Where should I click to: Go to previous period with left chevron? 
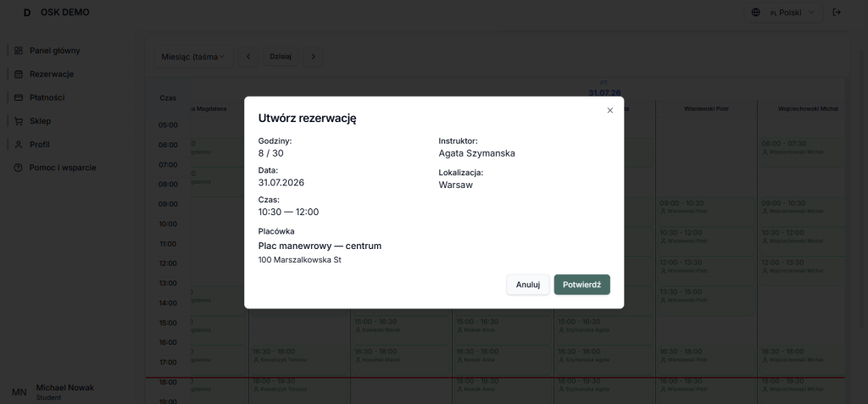pyautogui.click(x=248, y=57)
